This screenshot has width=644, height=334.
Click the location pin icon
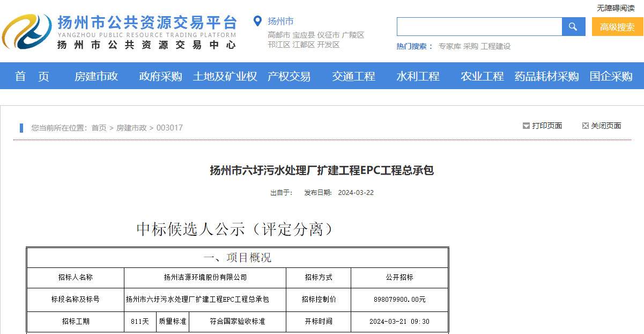coord(257,21)
